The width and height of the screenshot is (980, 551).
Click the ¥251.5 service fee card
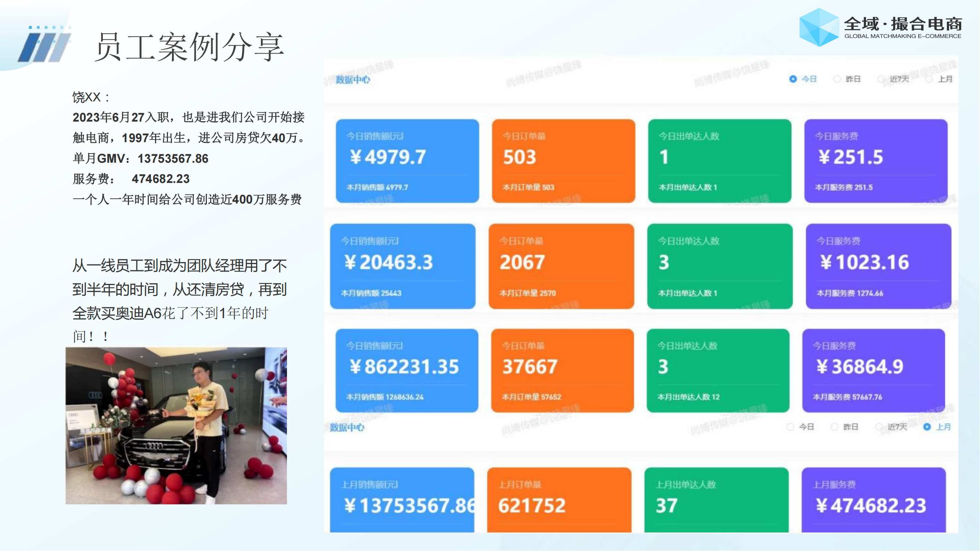(876, 161)
